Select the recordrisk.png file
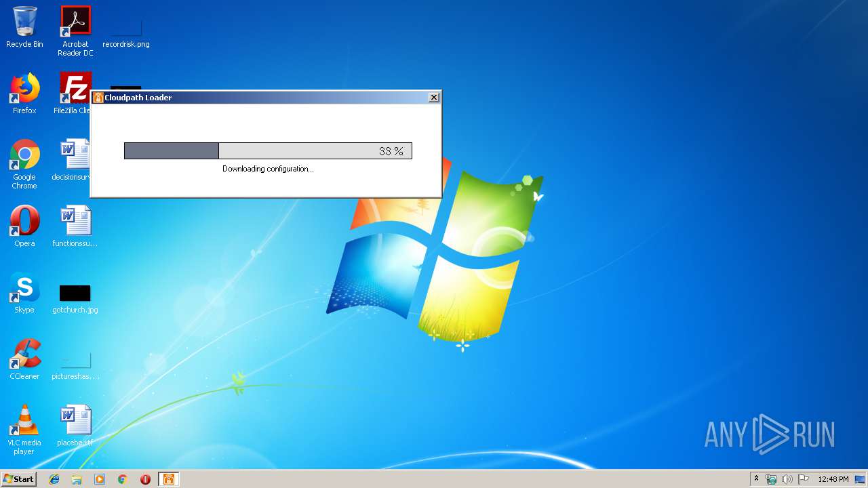This screenshot has height=488, width=868. point(126,30)
